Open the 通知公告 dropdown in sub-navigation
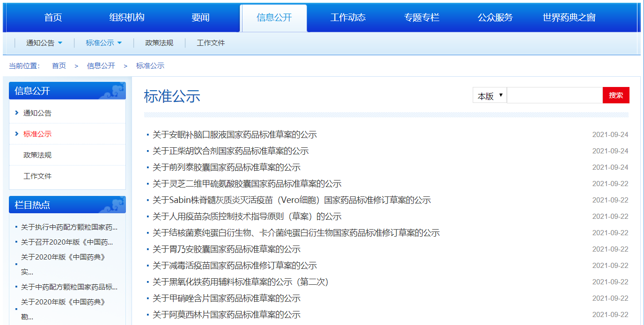The height and width of the screenshot is (325, 644). click(x=44, y=43)
